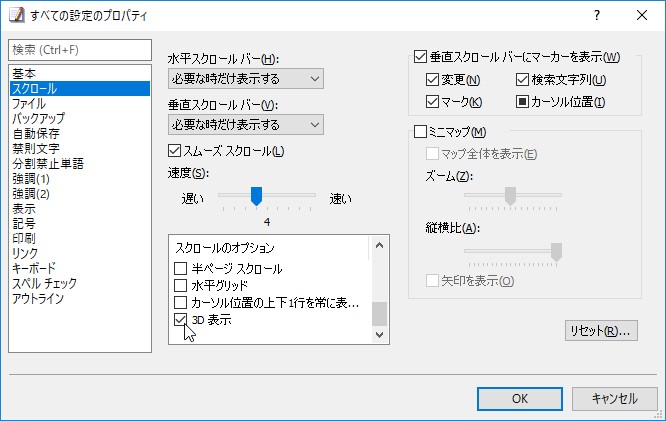Select アウトライン in the category list
The image size is (666, 421).
coord(80,299)
